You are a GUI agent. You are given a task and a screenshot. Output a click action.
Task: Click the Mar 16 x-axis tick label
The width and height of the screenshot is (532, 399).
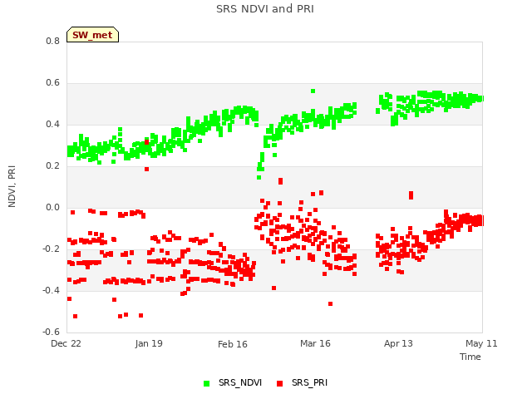315,343
